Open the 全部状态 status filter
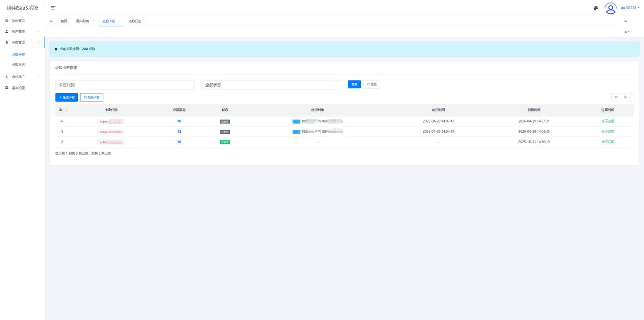 271,85
